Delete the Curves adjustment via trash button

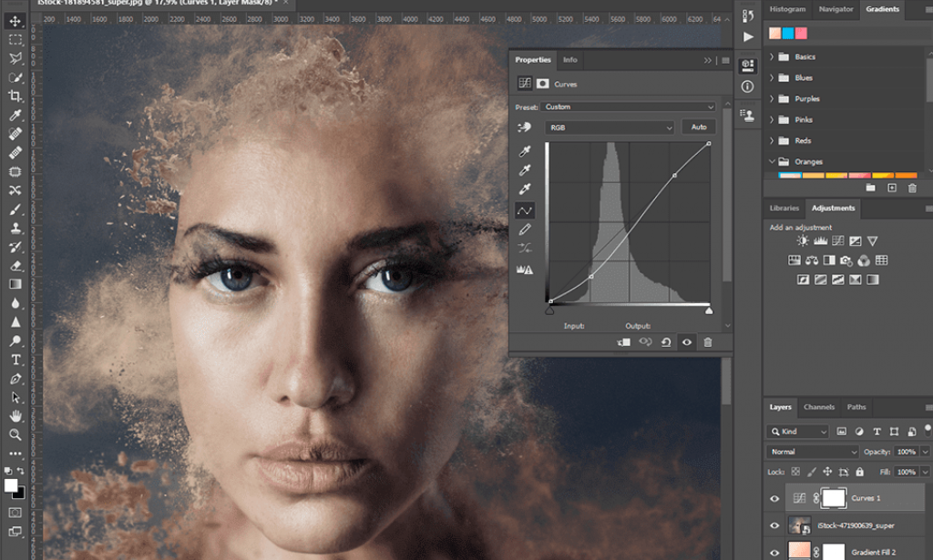click(709, 341)
